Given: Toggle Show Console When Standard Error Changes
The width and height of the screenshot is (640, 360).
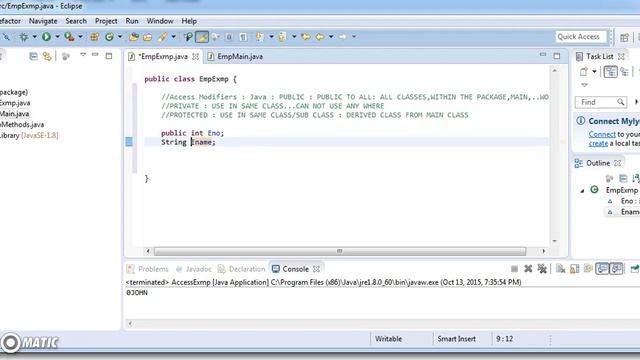Looking at the screenshot, I should [616, 269].
